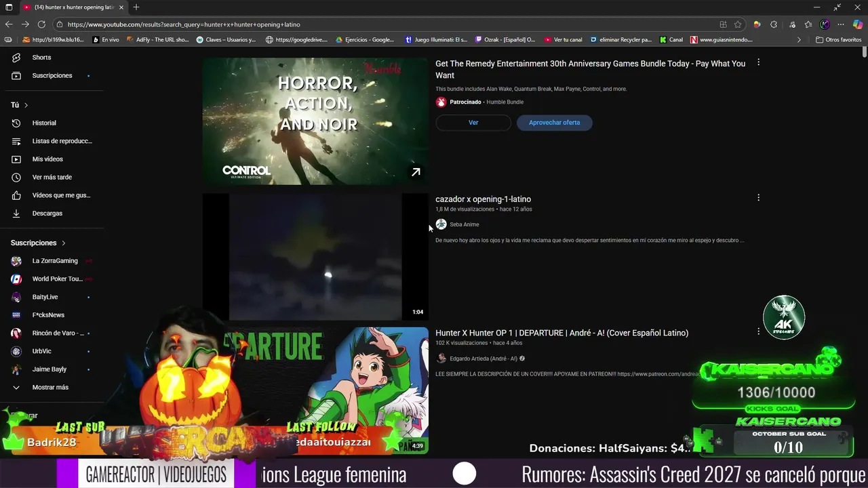Open Ver tu canal bookmark
The image size is (868, 488).
(x=563, y=40)
